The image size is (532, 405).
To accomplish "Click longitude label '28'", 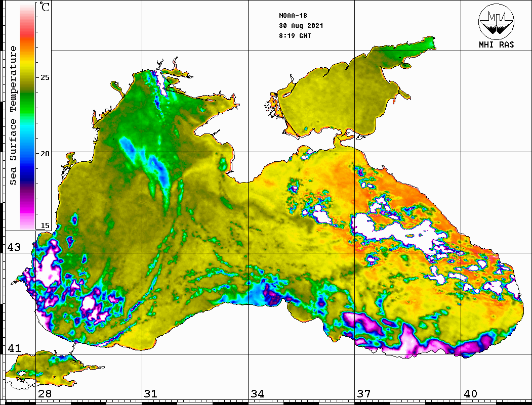I will tap(45, 394).
